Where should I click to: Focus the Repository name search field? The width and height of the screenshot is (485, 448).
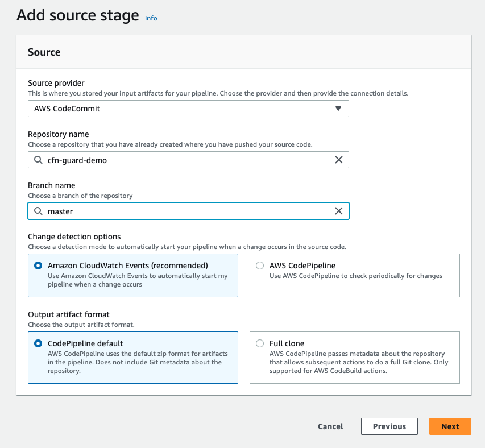pos(188,160)
